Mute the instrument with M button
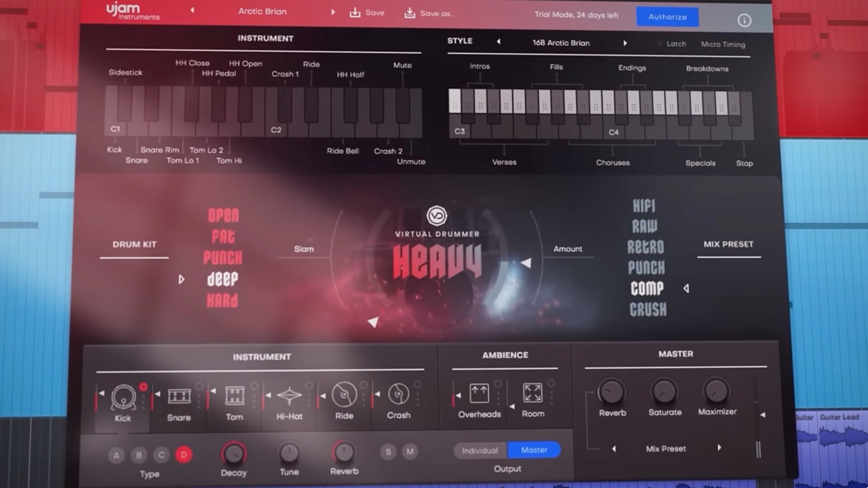 coord(410,451)
